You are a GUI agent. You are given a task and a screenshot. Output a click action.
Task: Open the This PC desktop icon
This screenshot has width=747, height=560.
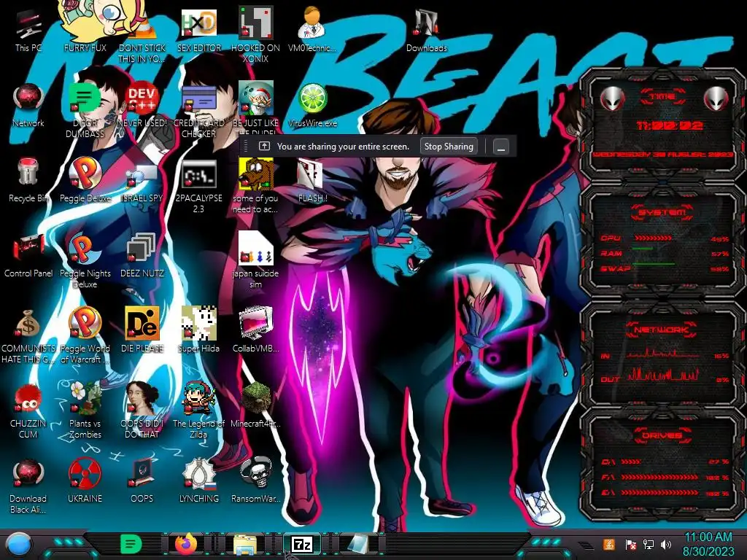28,31
